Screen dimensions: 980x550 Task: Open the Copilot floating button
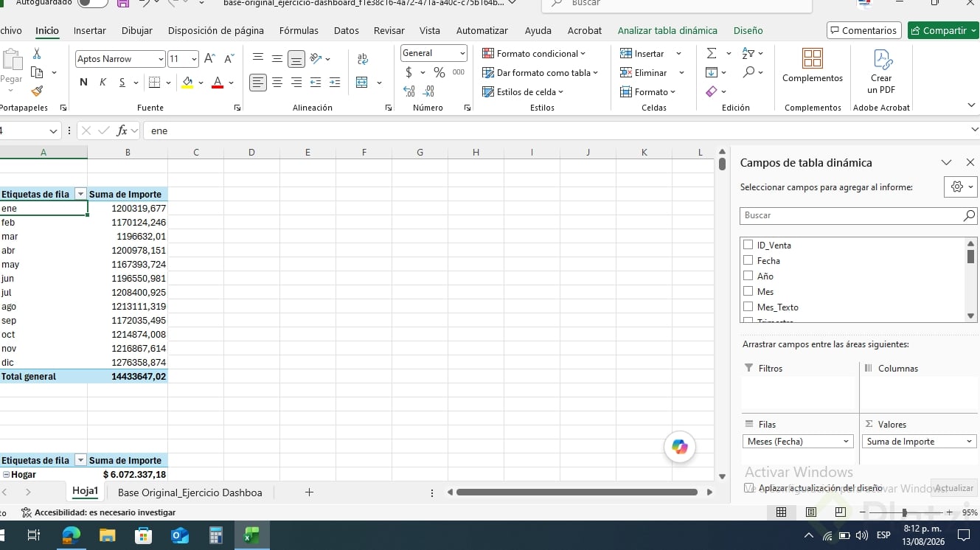point(679,447)
